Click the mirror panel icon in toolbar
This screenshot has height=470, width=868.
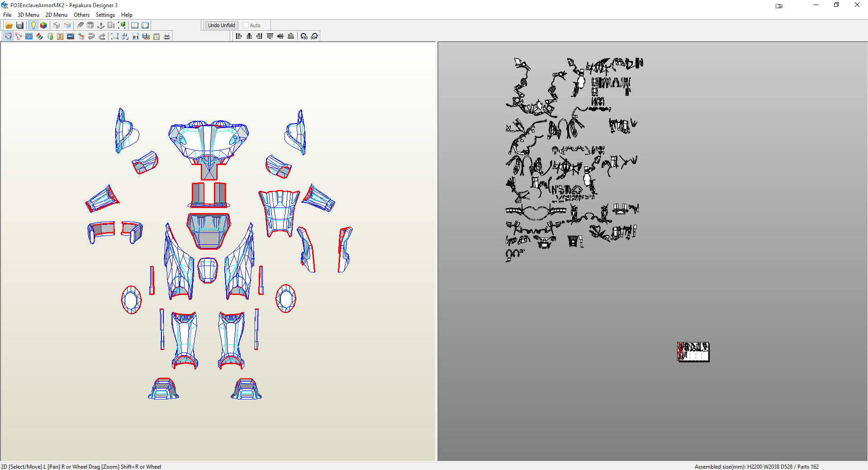[111, 25]
